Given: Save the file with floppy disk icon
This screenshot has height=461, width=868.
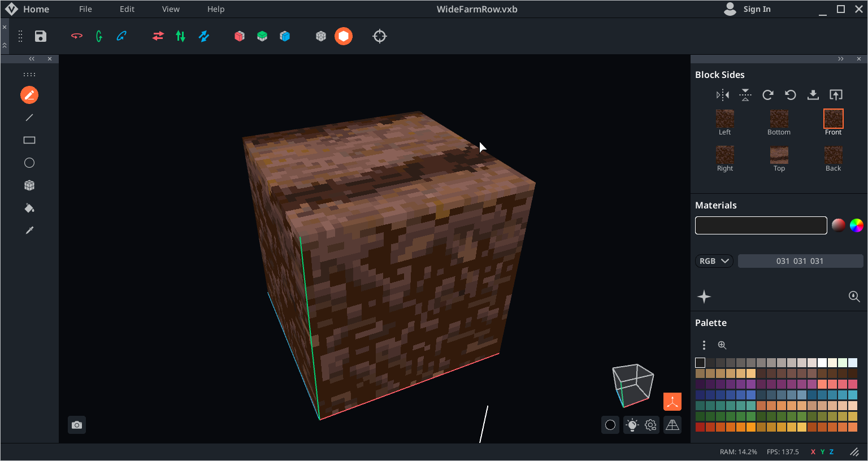Looking at the screenshot, I should [41, 36].
